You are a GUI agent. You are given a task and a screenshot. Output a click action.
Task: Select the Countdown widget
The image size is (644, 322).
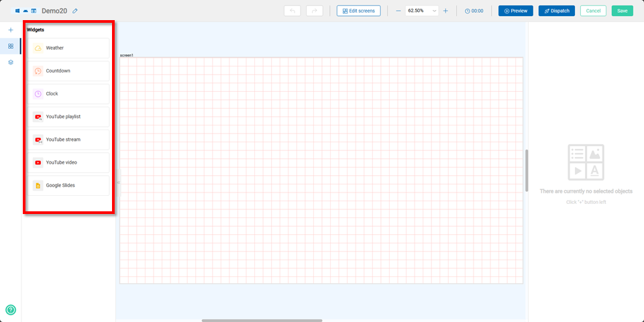click(68, 71)
